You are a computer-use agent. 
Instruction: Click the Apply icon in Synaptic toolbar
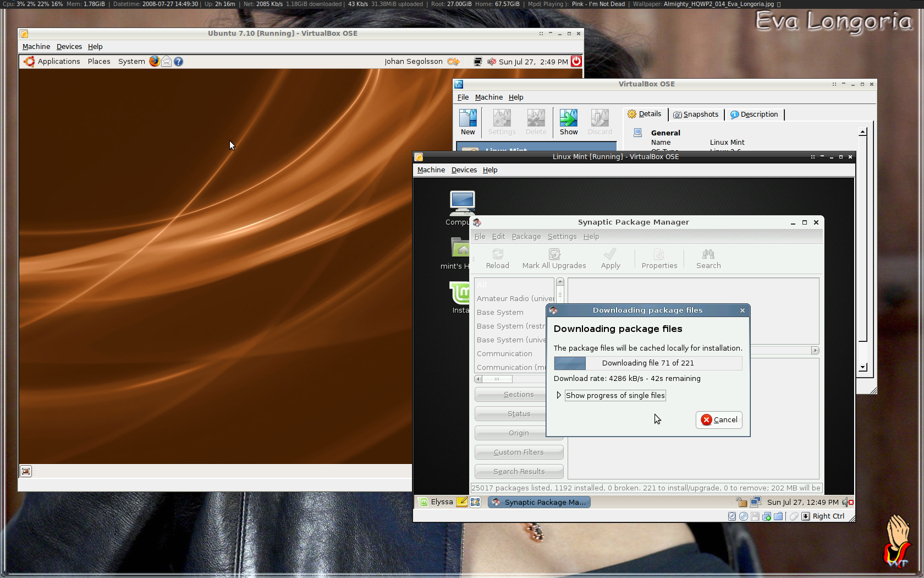[x=610, y=259]
